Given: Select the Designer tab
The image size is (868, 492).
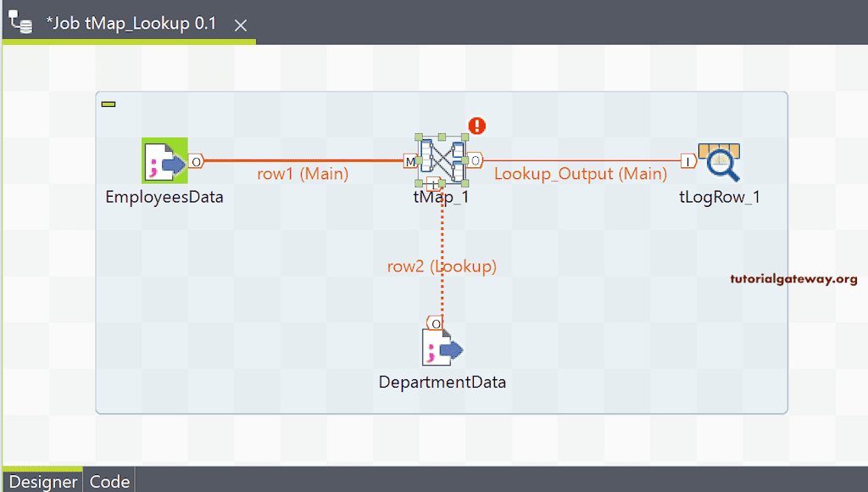Looking at the screenshot, I should pyautogui.click(x=42, y=481).
